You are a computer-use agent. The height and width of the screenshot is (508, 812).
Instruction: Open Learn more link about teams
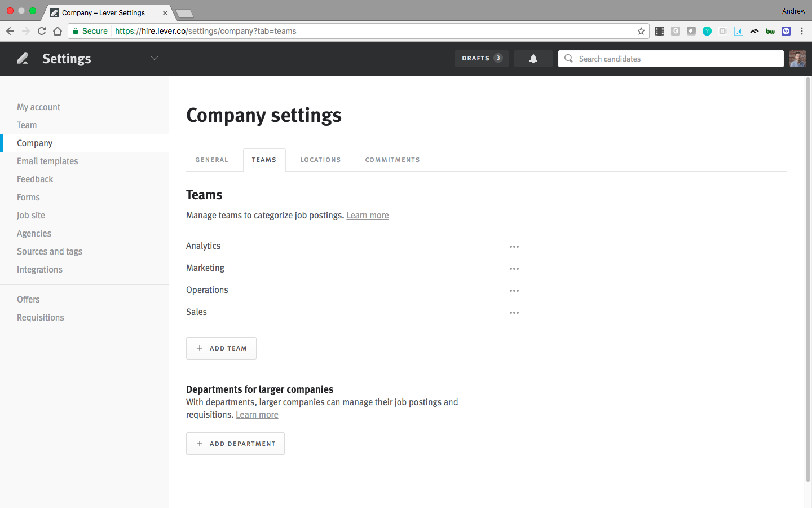[x=368, y=216]
